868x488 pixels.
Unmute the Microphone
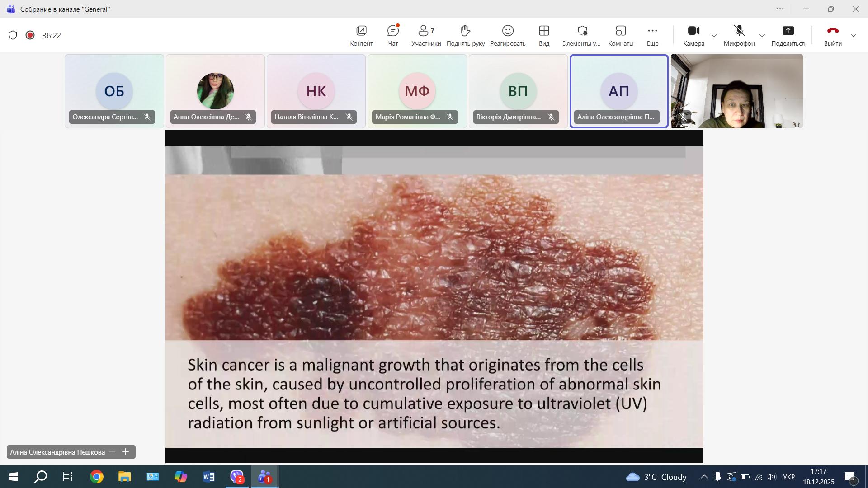(x=739, y=35)
